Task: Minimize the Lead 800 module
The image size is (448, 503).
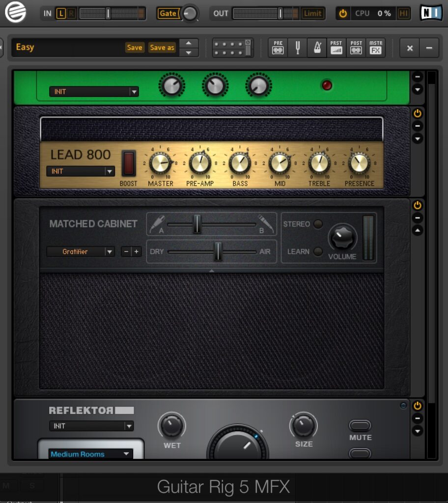Action: (418, 126)
